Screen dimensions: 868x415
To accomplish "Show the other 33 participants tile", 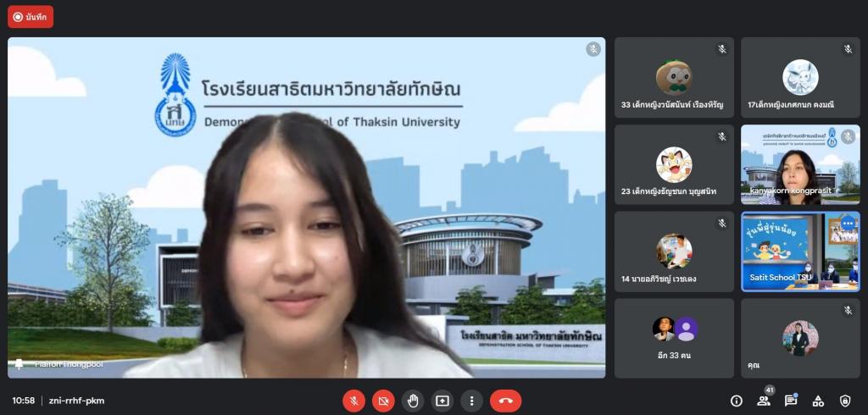I will (x=674, y=339).
